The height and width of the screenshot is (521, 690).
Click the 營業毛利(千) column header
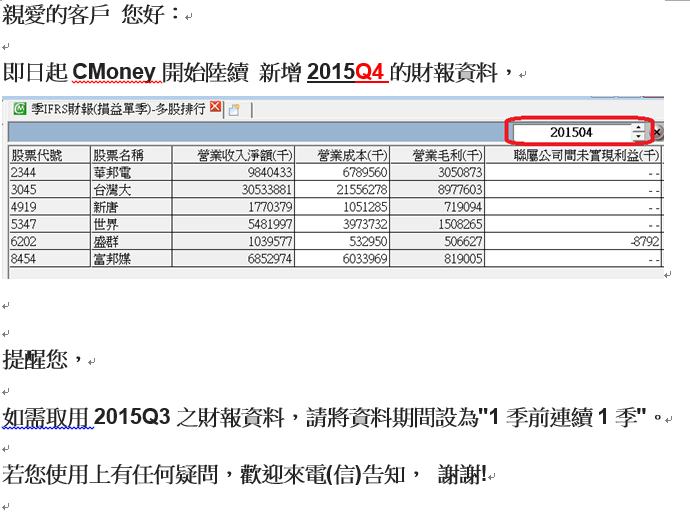pos(437,155)
